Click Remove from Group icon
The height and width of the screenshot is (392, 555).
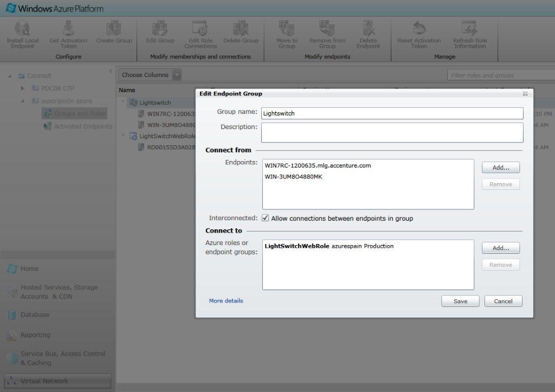327,28
